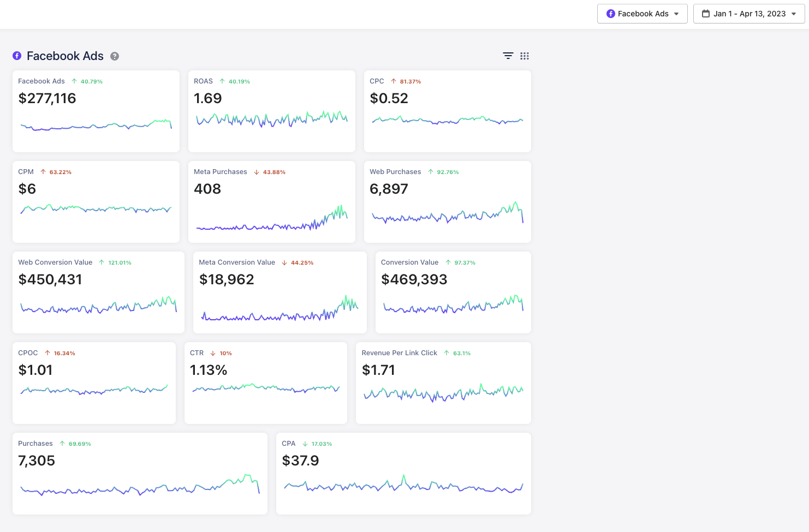Click the Web Conversion Value label

pyautogui.click(x=55, y=262)
